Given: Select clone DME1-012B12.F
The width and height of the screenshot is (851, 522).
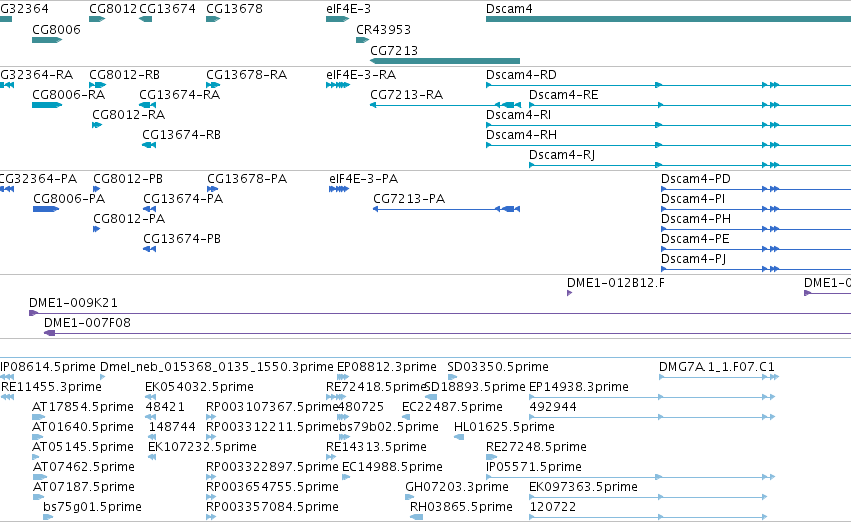Looking at the screenshot, I should (x=569, y=293).
